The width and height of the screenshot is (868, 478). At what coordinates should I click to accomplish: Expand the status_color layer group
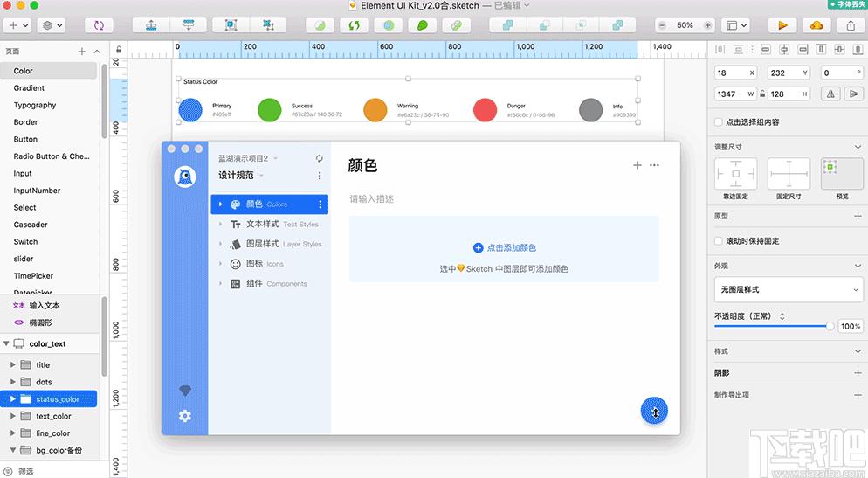point(13,398)
